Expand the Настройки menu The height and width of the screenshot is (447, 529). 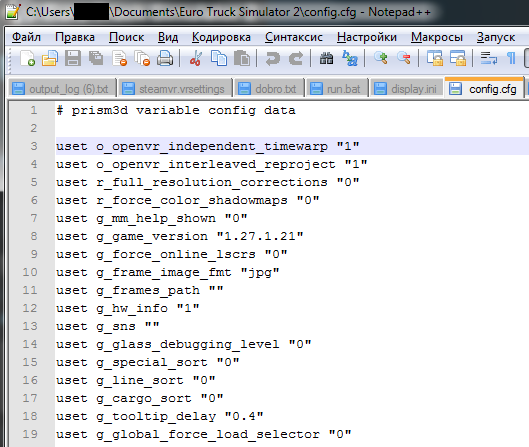coord(367,37)
